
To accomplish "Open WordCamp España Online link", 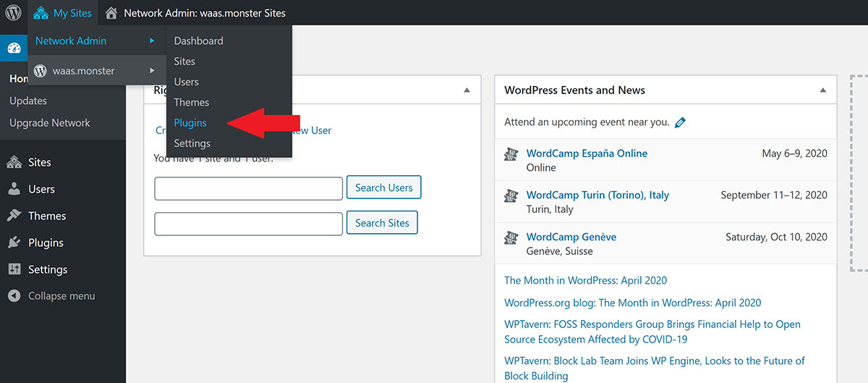I will (x=587, y=153).
